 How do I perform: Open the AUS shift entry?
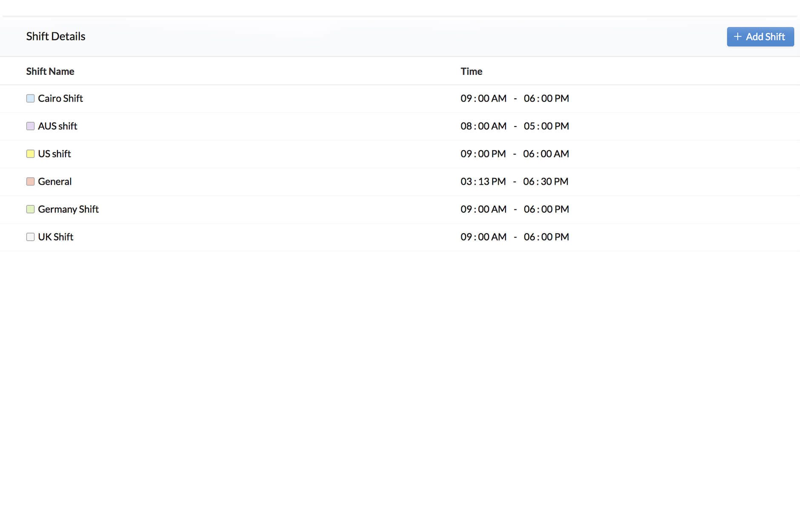click(57, 126)
